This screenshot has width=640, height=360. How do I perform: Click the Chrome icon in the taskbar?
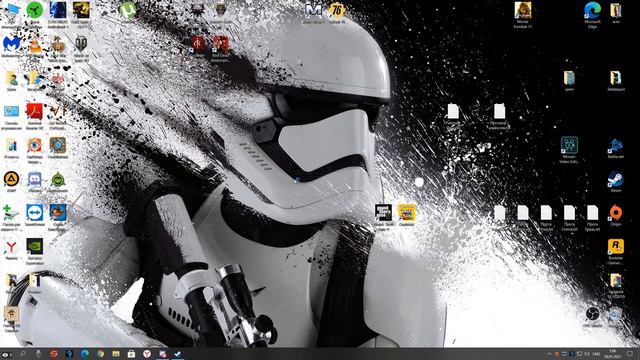point(100,354)
